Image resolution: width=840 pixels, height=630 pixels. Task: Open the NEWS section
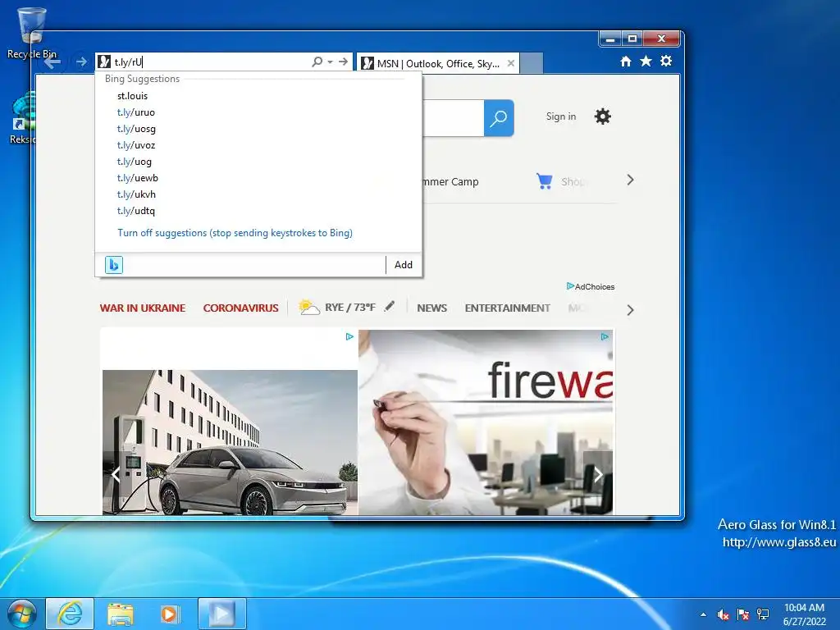431,308
